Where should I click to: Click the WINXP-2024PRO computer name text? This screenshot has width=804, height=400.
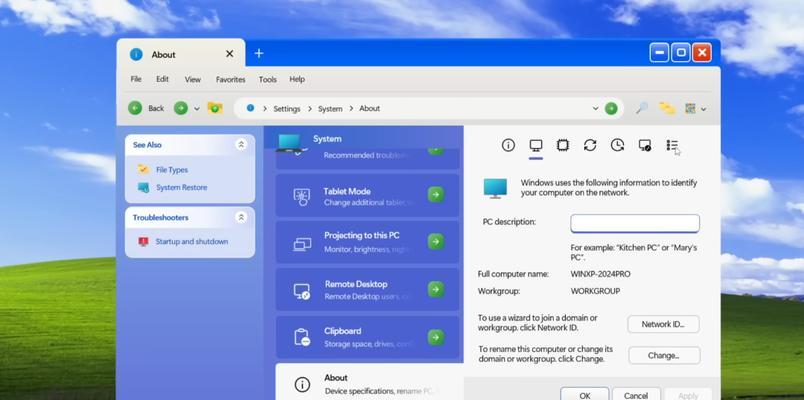[x=600, y=274]
